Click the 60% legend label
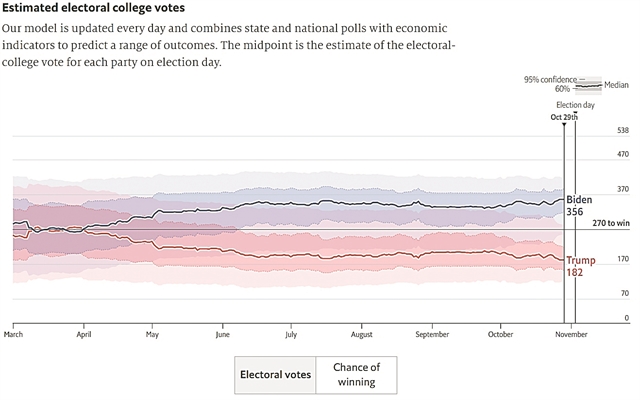The width and height of the screenshot is (640, 400). coord(563,89)
